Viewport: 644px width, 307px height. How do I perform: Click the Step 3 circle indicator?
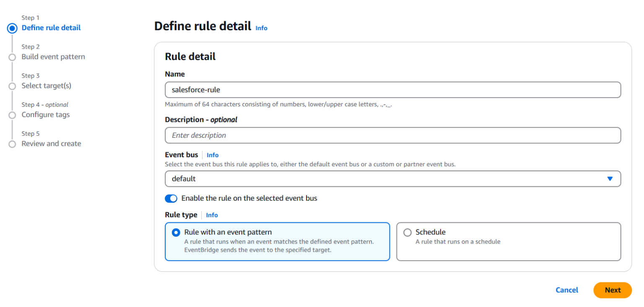13,86
